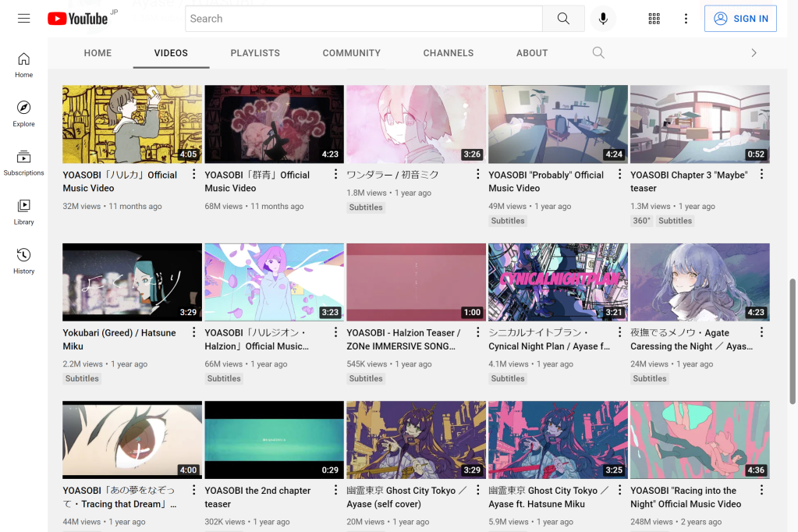Go to Subscriptions in sidebar
This screenshot has height=532, width=798.
[24, 163]
